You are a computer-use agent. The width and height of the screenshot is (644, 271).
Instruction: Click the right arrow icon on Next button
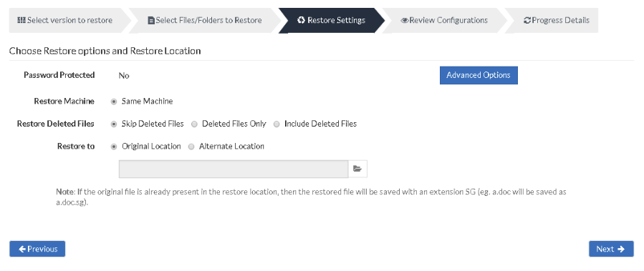point(621,249)
